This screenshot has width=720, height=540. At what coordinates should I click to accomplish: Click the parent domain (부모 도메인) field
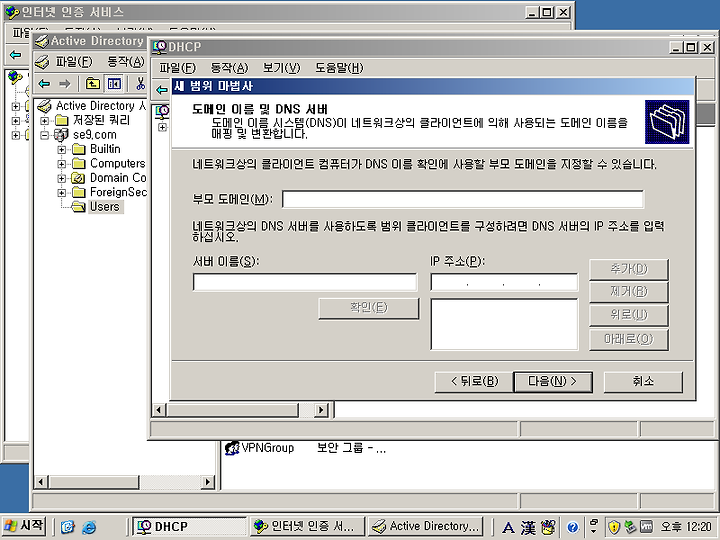pyautogui.click(x=463, y=199)
